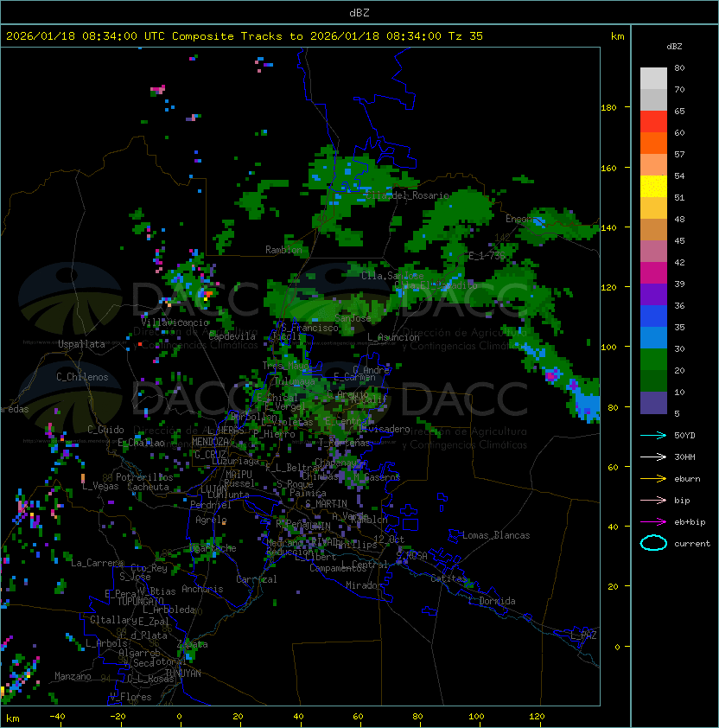Click the TUPUNGATO label on map
The image size is (719, 728).
(140, 601)
